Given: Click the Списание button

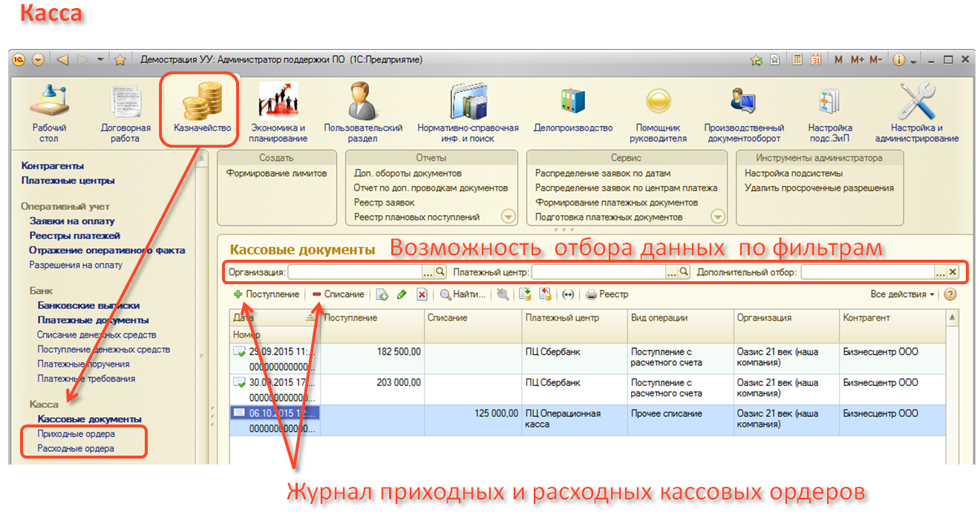Looking at the screenshot, I should pos(339,295).
